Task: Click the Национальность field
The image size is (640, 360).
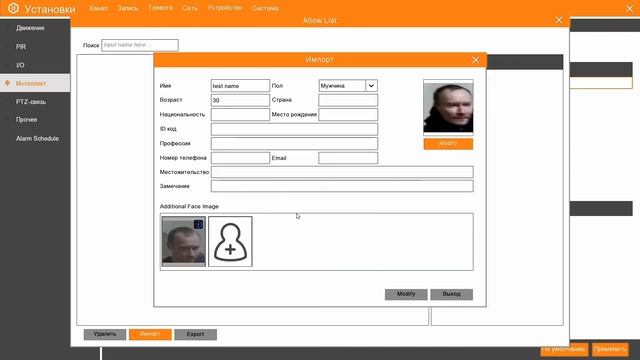Action: (240, 115)
